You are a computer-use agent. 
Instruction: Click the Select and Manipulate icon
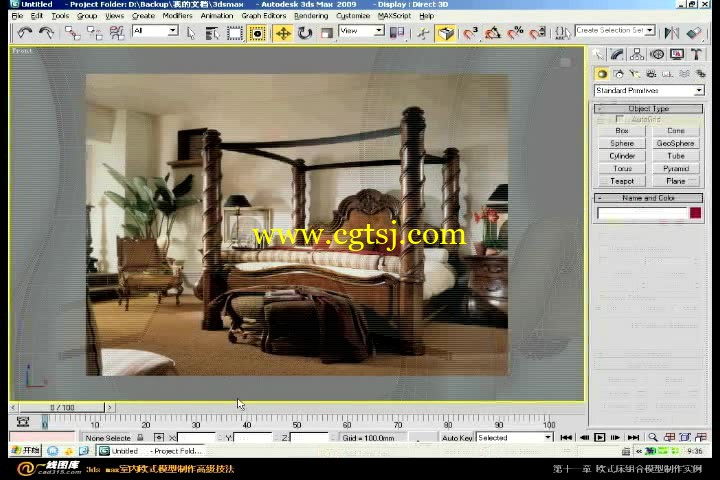coord(423,33)
